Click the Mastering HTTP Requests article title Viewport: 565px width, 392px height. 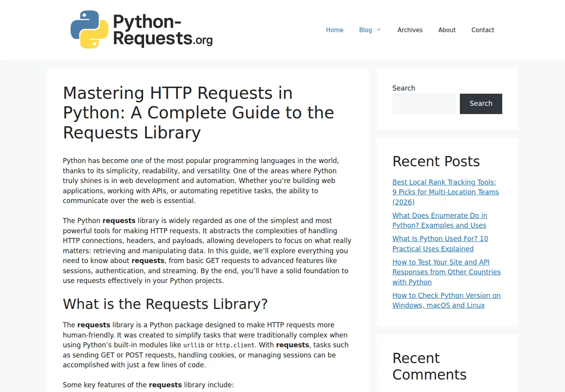(199, 113)
